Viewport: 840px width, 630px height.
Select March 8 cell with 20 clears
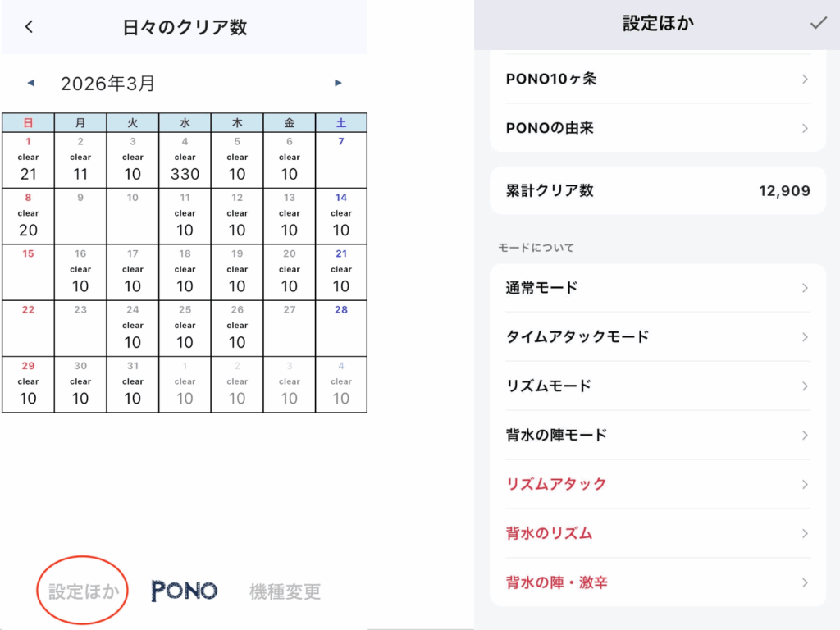[x=29, y=216]
